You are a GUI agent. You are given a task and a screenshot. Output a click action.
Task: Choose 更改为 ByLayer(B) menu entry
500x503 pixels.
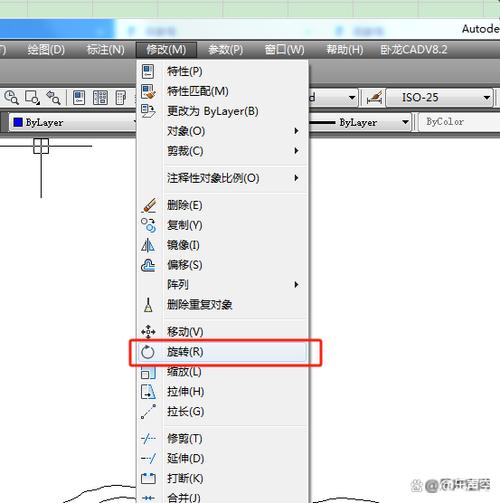click(222, 111)
